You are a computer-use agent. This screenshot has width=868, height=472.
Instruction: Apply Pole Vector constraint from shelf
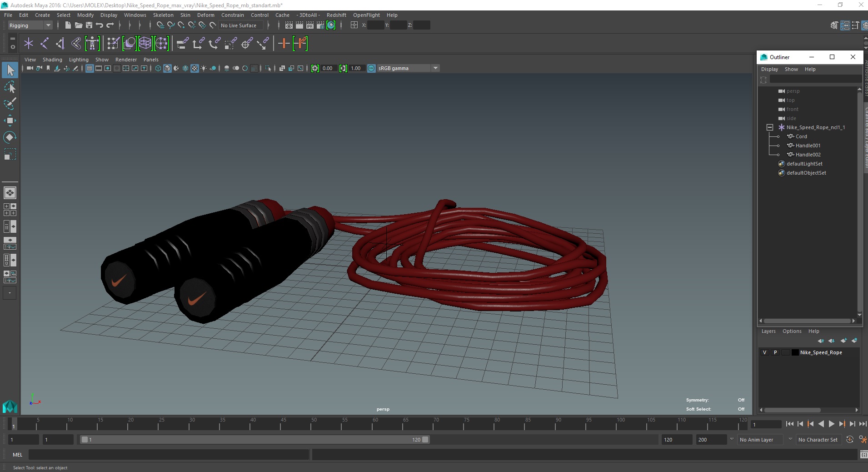click(263, 44)
